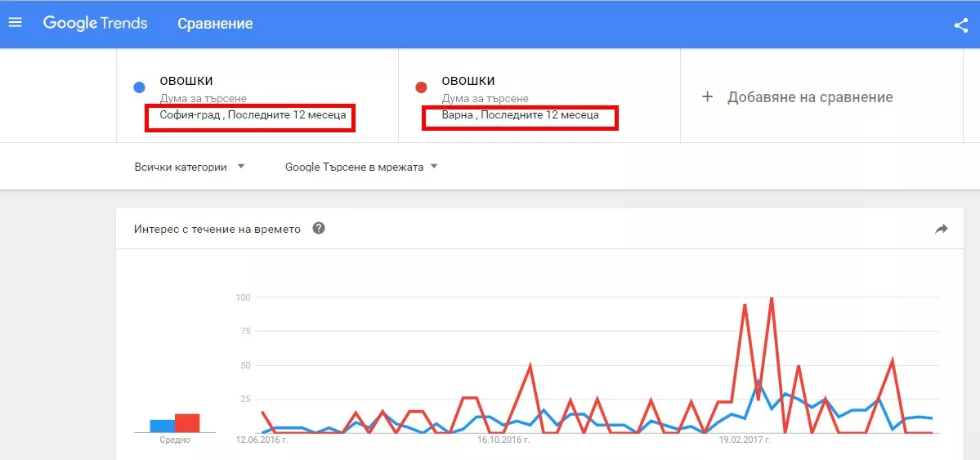The height and width of the screenshot is (460, 980).
Task: Click the Google Trends logo
Action: click(95, 23)
